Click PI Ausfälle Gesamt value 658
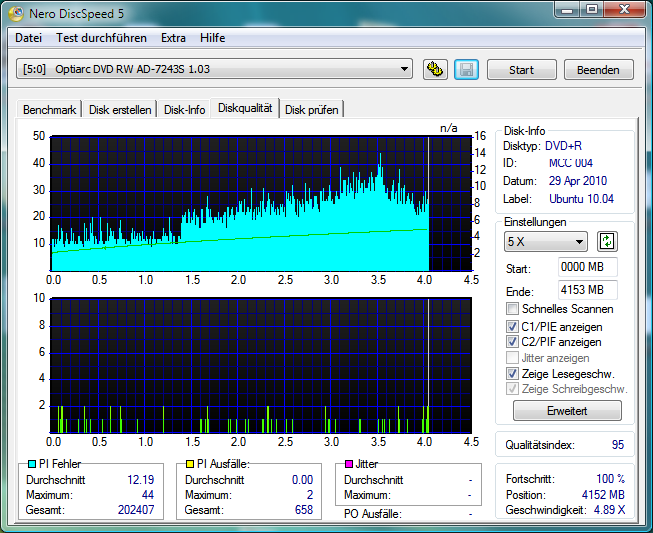Screen dimensions: 653x533 (x=304, y=510)
